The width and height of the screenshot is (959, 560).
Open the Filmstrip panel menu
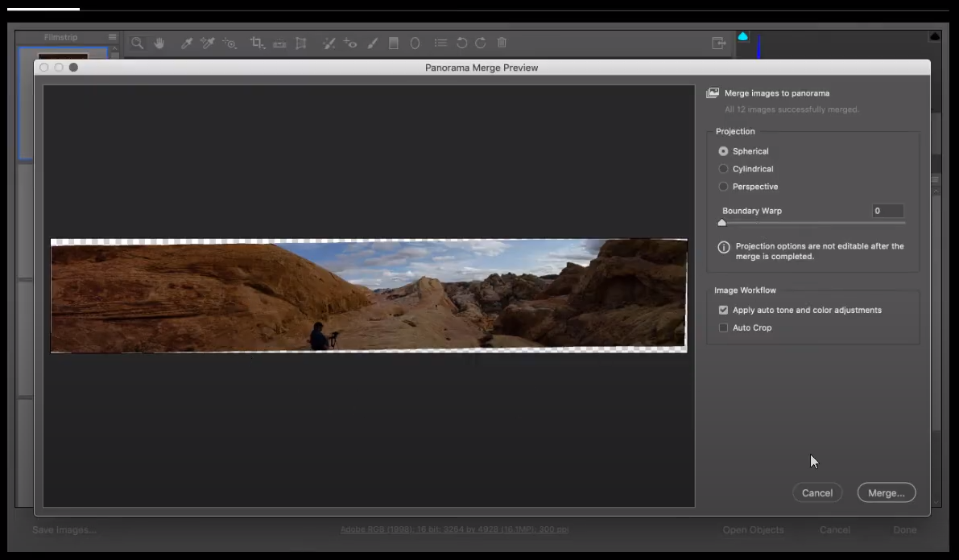(111, 36)
